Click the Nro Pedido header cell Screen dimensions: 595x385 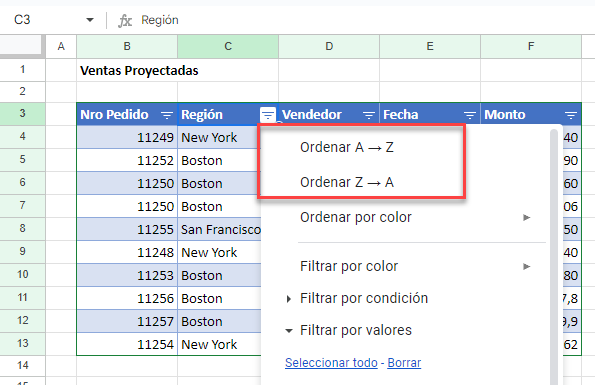tap(127, 114)
